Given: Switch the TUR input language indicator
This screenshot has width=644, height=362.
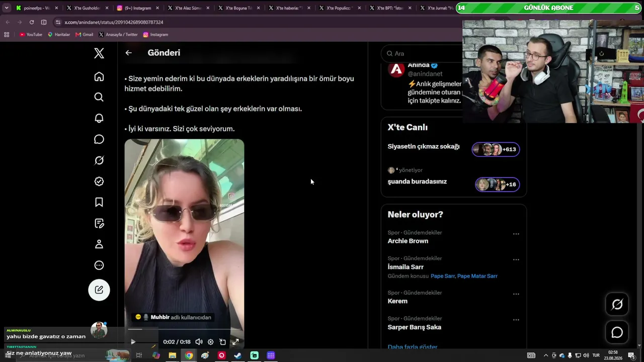Looking at the screenshot, I should pyautogui.click(x=596, y=355).
